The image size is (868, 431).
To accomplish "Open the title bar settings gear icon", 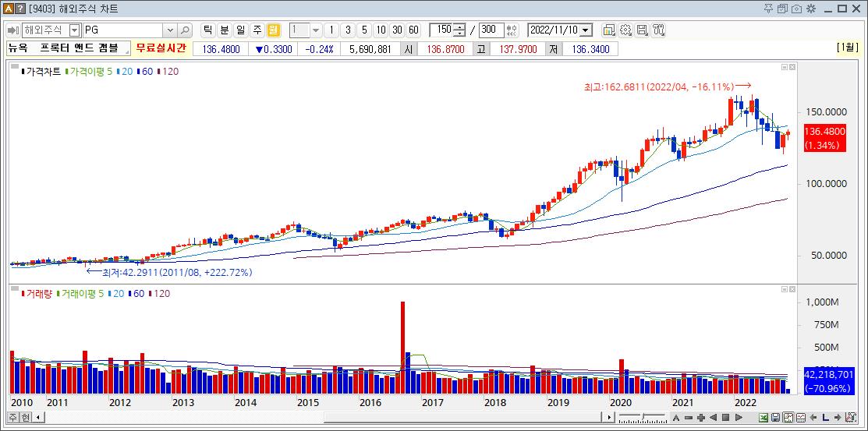I will point(811,9).
